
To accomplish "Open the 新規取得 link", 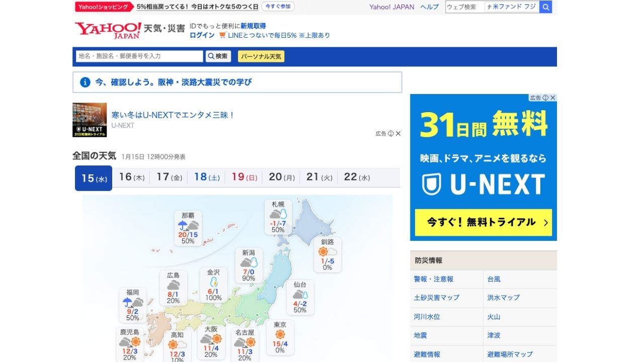I will point(253,26).
